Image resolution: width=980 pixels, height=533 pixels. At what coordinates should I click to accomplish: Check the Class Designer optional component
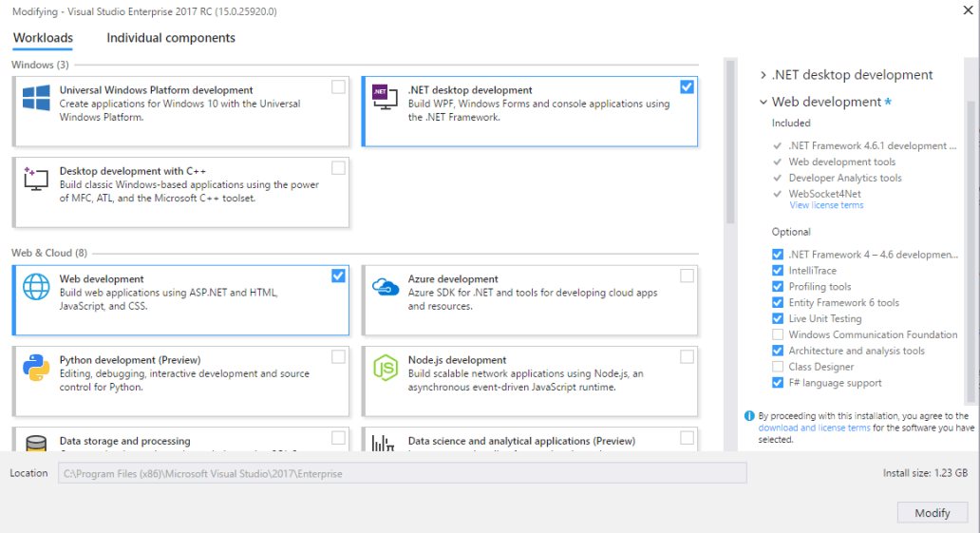[778, 367]
